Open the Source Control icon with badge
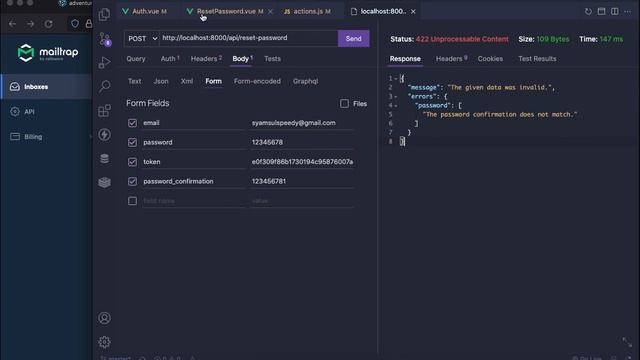The height and width of the screenshot is (360, 640). pos(104,39)
